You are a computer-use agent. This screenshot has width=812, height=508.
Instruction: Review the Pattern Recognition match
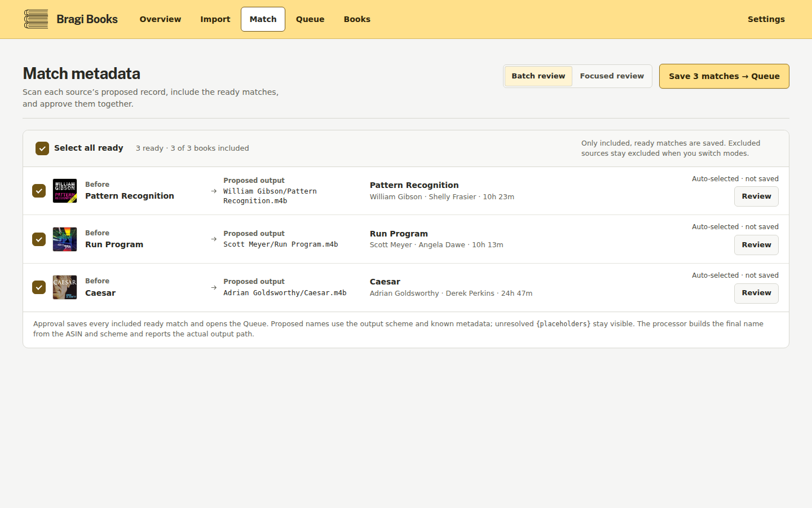click(756, 196)
